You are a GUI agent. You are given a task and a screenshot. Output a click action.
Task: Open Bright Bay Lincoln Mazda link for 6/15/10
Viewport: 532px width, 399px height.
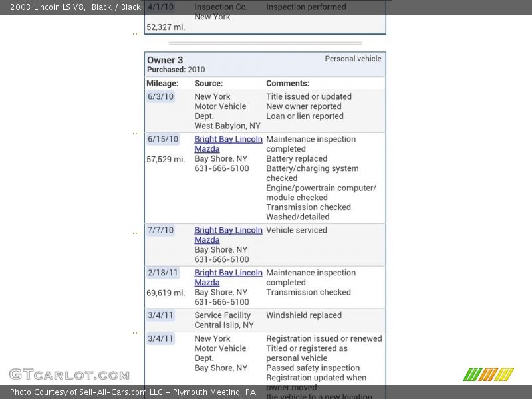pyautogui.click(x=228, y=144)
